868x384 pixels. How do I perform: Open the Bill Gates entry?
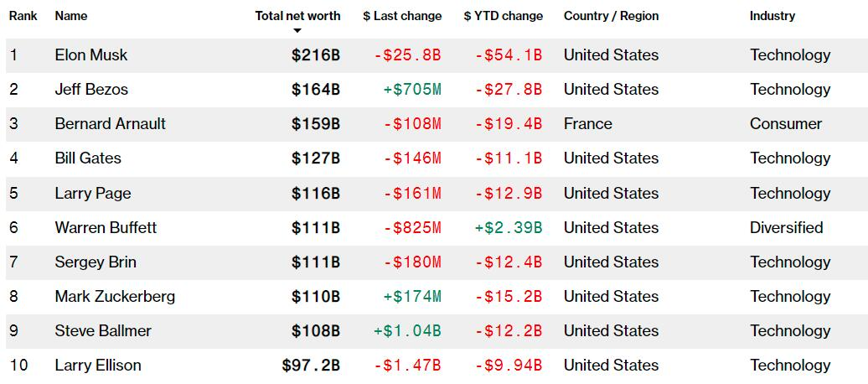coord(88,158)
